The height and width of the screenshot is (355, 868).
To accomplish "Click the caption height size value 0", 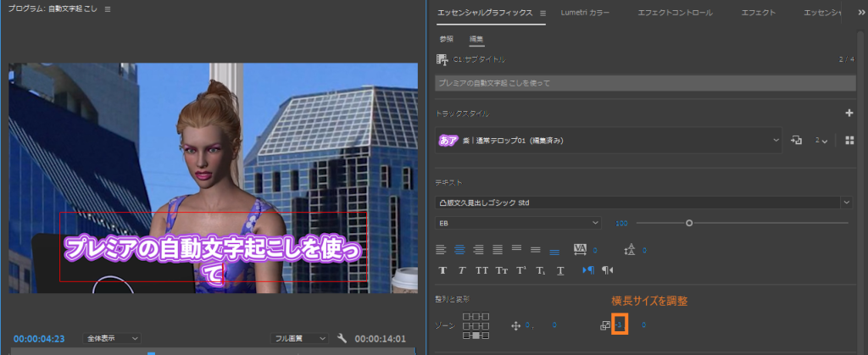I will pyautogui.click(x=644, y=325).
